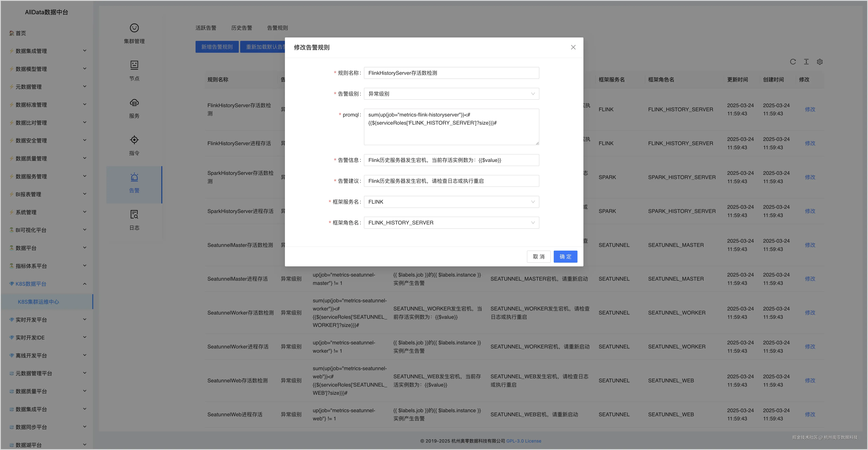Screen dimensions: 868x450
Task: Click the 取消 cancel button
Action: 538,256
